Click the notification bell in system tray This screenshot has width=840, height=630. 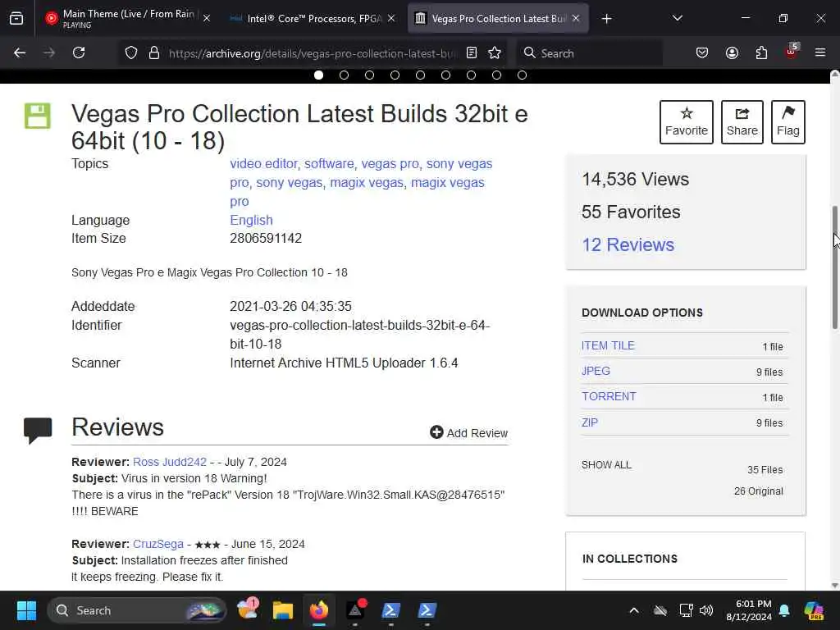click(x=784, y=610)
